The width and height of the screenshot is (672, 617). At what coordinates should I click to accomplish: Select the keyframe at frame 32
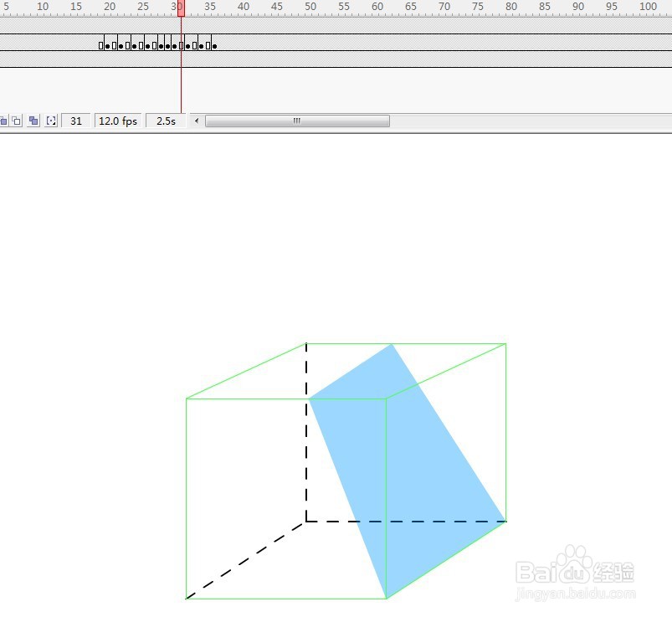click(188, 46)
